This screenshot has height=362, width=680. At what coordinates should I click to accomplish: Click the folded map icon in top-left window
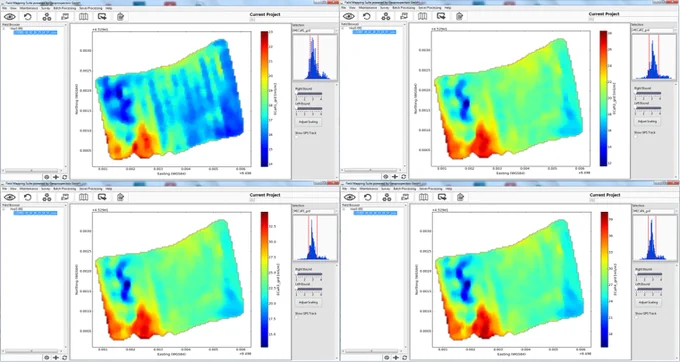(x=83, y=16)
